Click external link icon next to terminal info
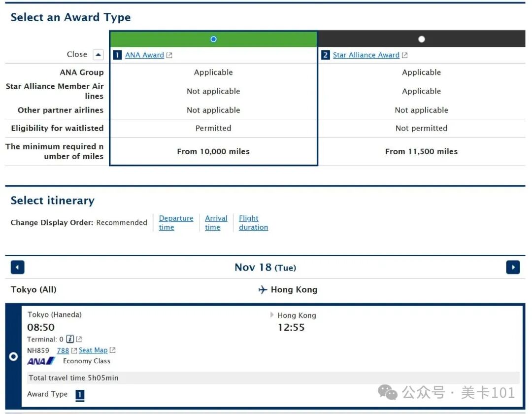This screenshot has height=414, width=532. pyautogui.click(x=79, y=339)
